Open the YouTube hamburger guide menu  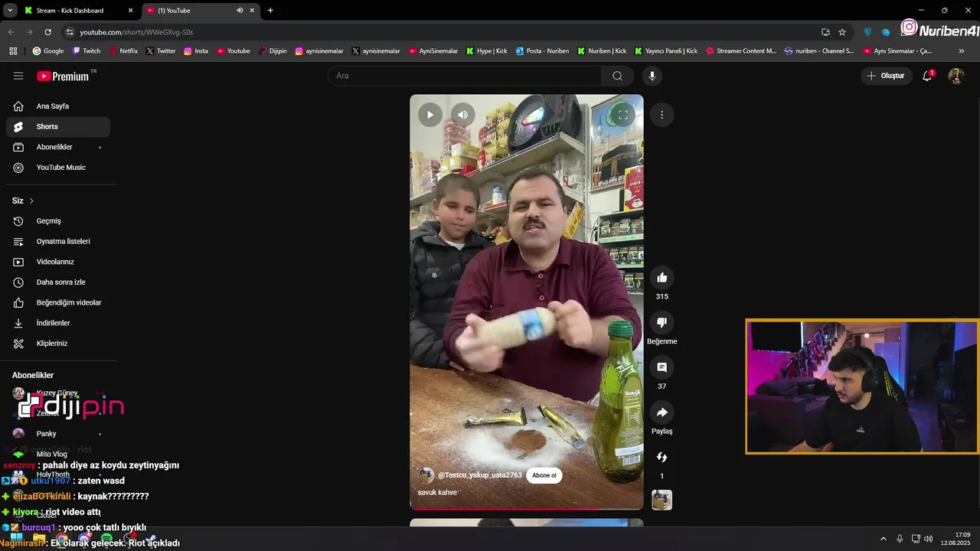[18, 76]
